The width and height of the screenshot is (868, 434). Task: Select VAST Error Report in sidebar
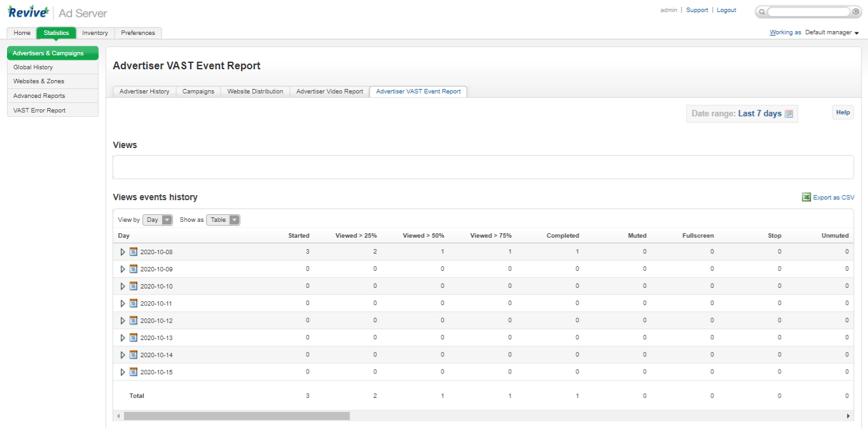click(x=39, y=111)
